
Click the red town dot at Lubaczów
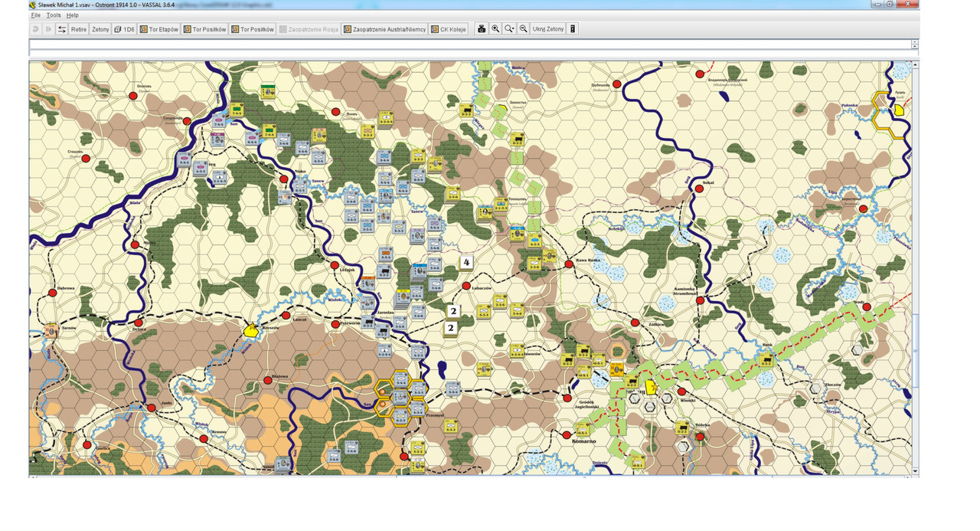pos(466,286)
